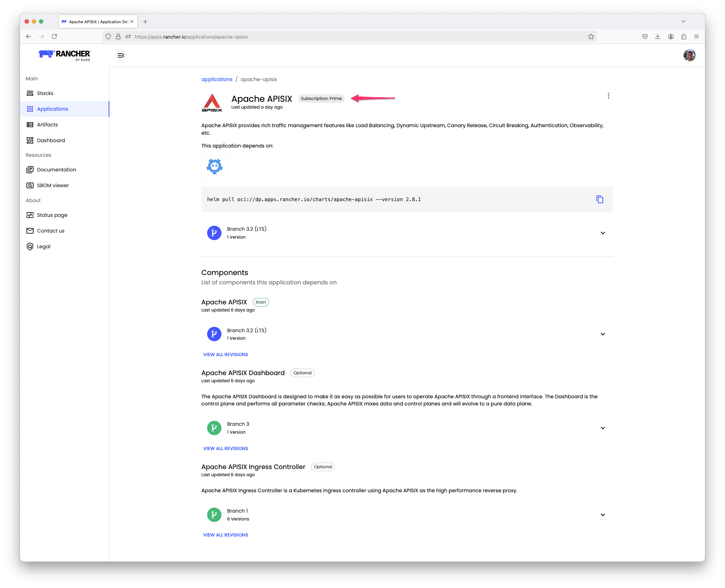Go to the Dashboard view
This screenshot has width=725, height=588.
51,140
